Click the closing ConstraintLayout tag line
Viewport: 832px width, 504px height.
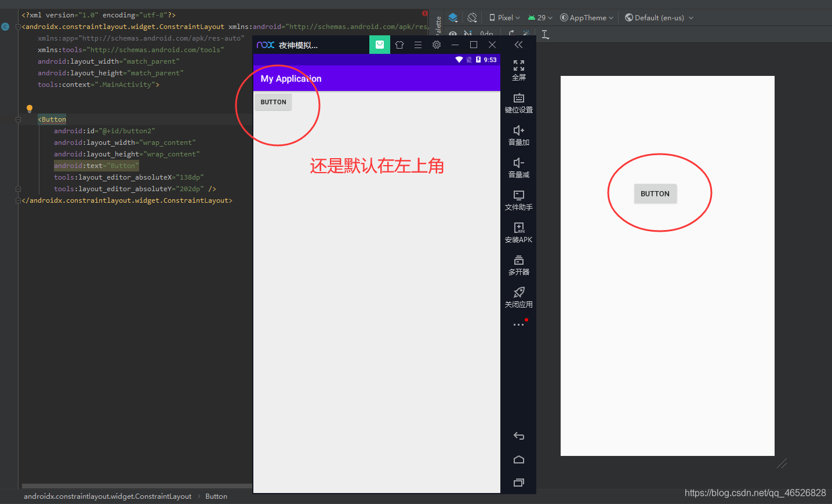(x=127, y=200)
